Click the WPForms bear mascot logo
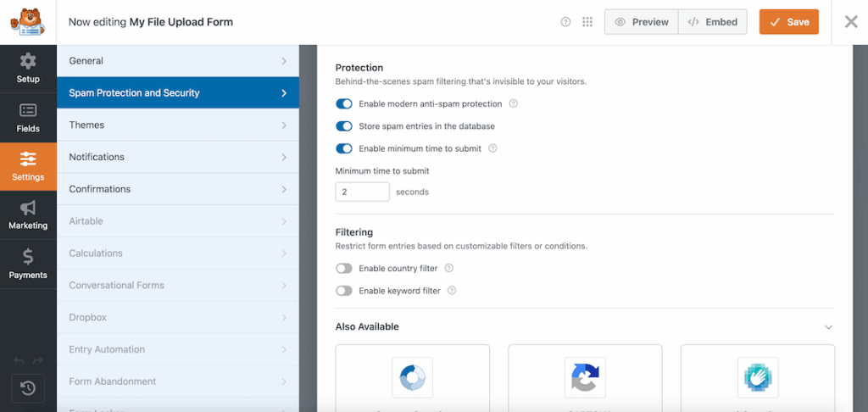 click(28, 22)
